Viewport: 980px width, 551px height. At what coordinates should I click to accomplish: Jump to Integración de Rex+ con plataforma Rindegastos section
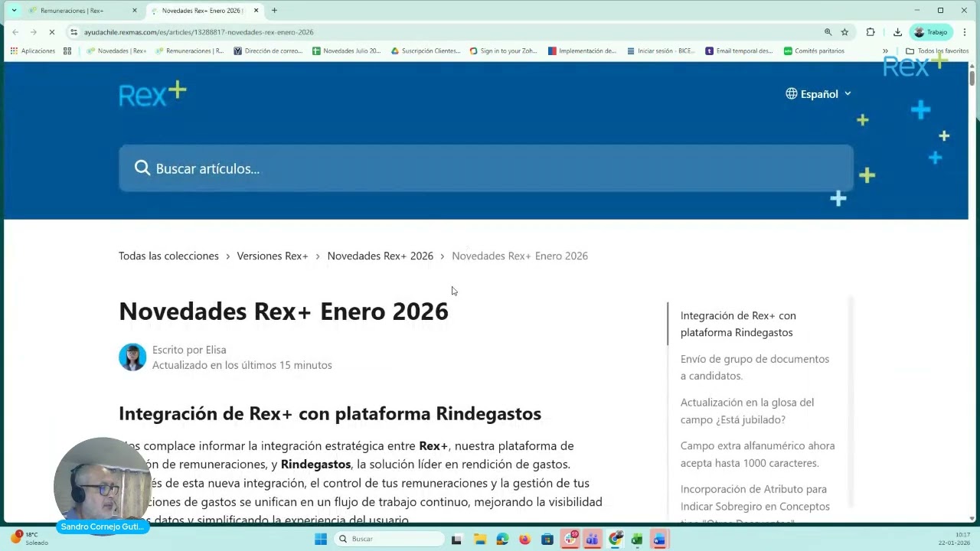[738, 324]
